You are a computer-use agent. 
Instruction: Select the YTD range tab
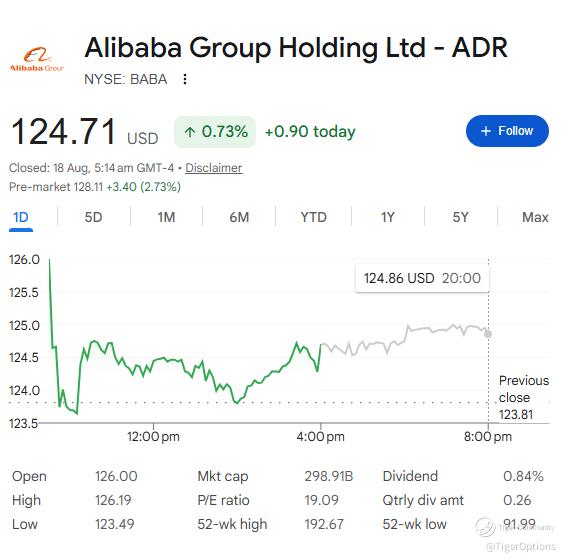(313, 217)
